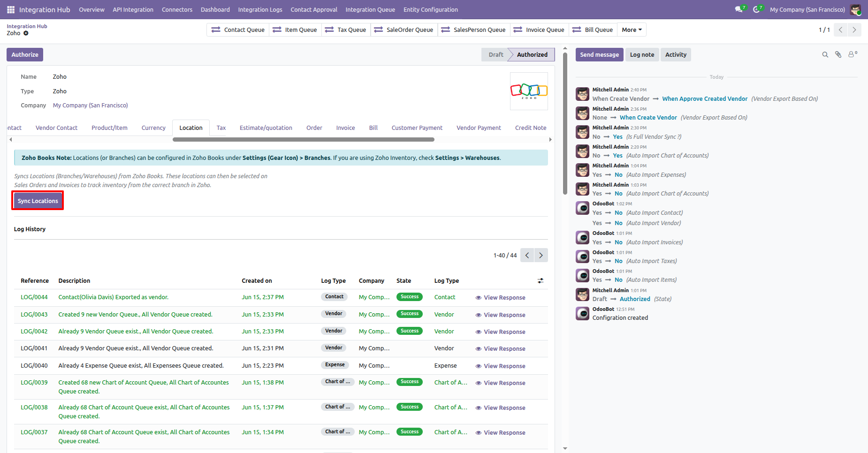
Task: Click the Sync Locations button
Action: click(x=38, y=201)
